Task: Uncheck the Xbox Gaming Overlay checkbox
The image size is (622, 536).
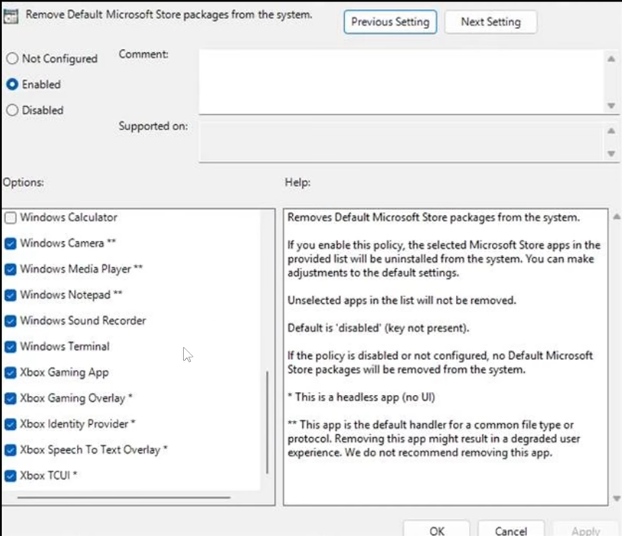Action: pos(11,398)
